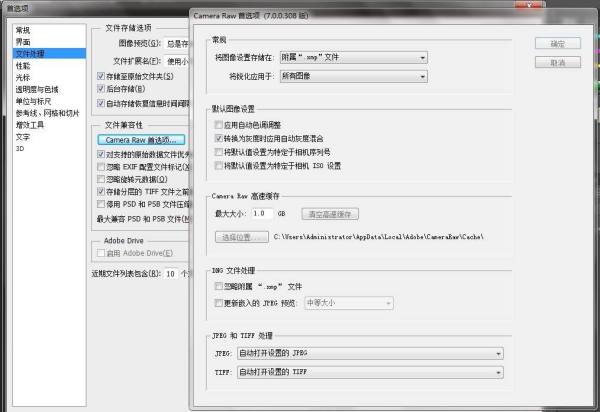
Task: Close the Preferences window behind
Action: point(531,5)
